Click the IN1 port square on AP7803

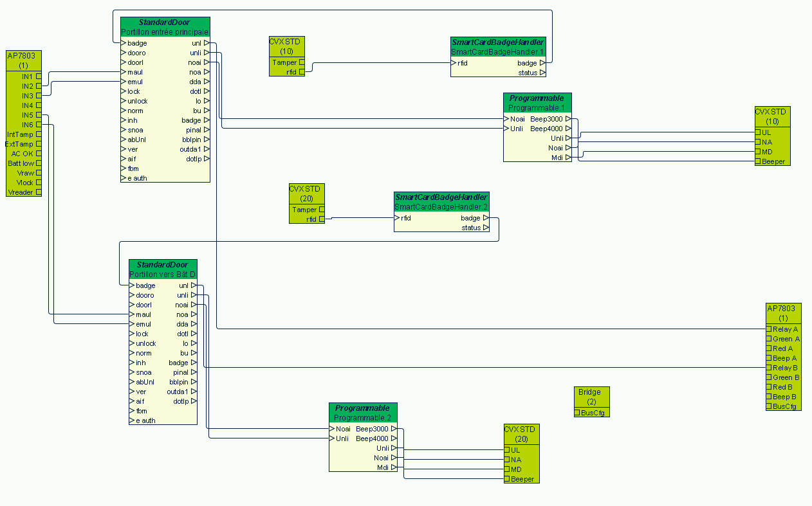coord(39,77)
